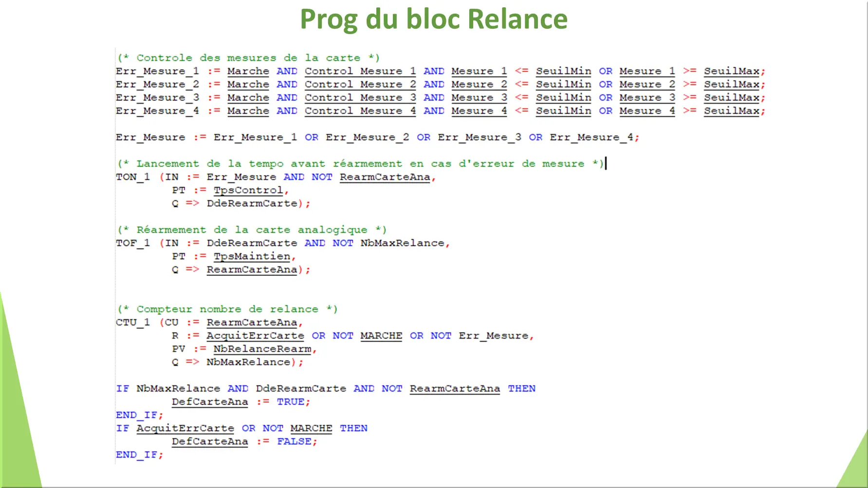Viewport: 868px width, 488px height.
Task: Select the NbRelanceRearm preset value
Action: coord(263,349)
